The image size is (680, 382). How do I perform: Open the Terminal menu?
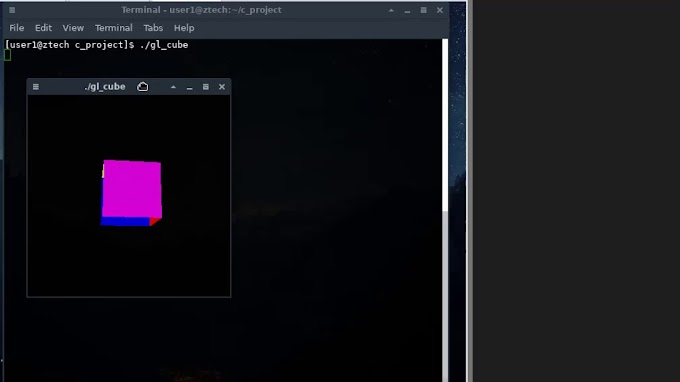[x=114, y=28]
